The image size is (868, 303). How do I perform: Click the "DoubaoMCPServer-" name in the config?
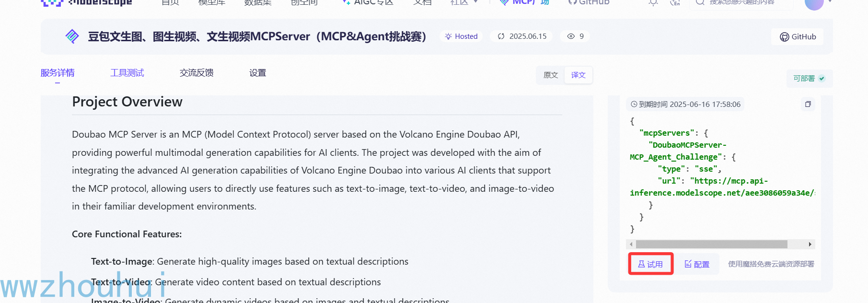point(687,145)
